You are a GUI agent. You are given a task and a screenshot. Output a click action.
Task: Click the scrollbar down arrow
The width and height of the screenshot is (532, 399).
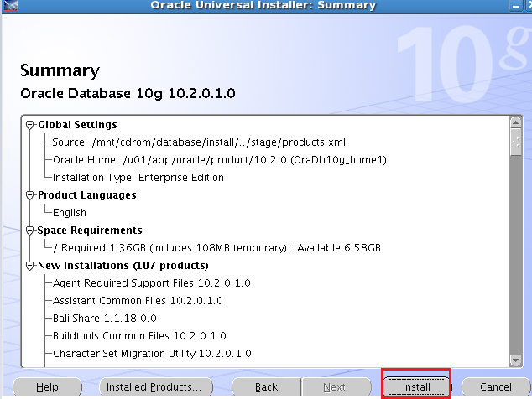pyautogui.click(x=516, y=360)
